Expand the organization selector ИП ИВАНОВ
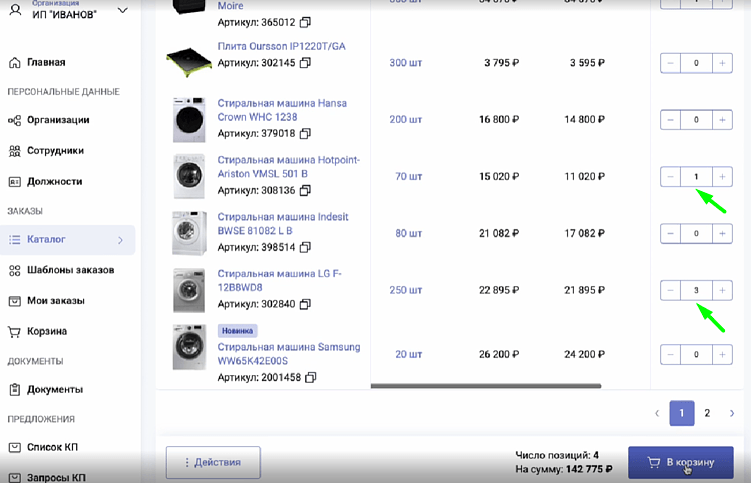 (123, 10)
